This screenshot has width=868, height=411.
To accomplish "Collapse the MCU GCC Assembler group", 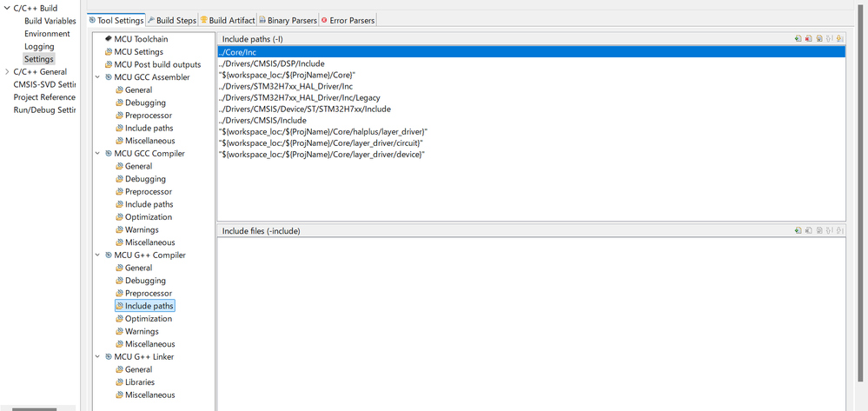I will (x=98, y=77).
